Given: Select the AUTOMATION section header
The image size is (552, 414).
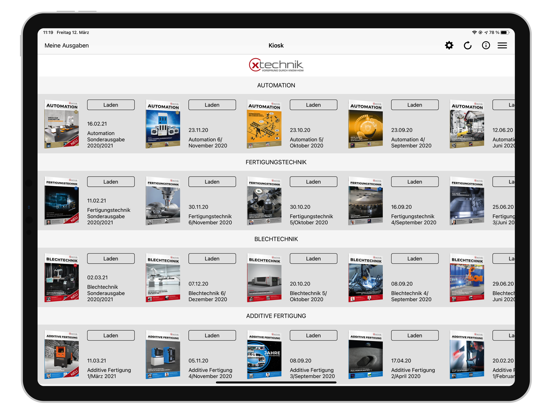Looking at the screenshot, I should [x=276, y=85].
